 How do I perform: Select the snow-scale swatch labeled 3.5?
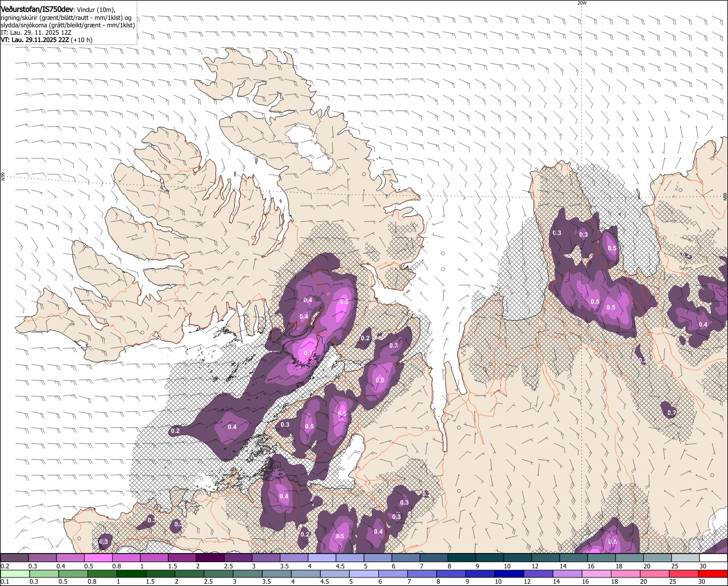point(293,558)
